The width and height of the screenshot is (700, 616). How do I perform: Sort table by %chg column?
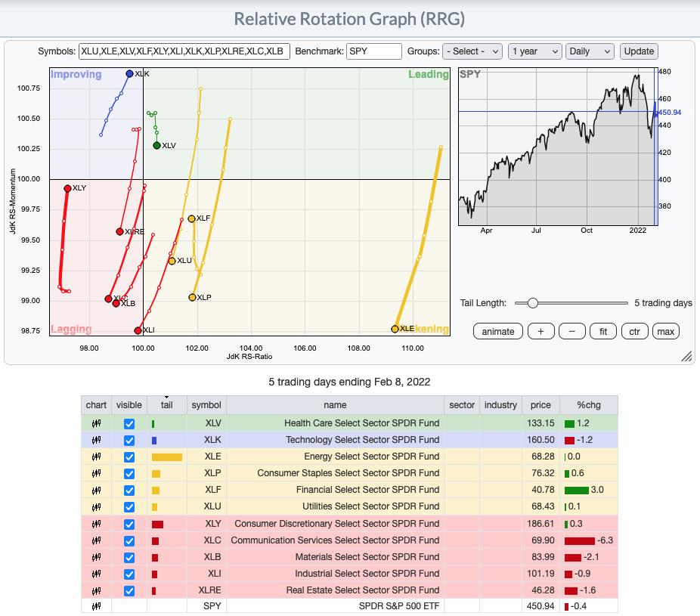pyautogui.click(x=588, y=405)
